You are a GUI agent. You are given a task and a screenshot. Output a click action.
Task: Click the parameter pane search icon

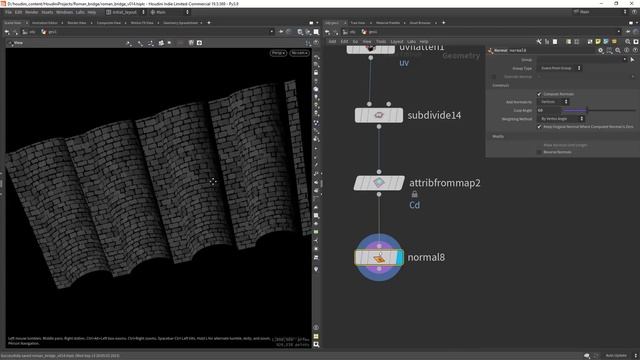pos(618,51)
